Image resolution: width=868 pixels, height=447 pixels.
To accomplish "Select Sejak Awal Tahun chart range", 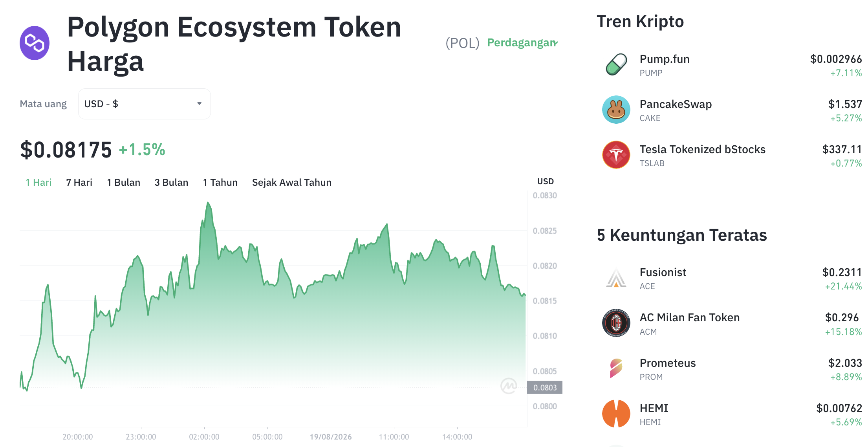I will pyautogui.click(x=291, y=183).
